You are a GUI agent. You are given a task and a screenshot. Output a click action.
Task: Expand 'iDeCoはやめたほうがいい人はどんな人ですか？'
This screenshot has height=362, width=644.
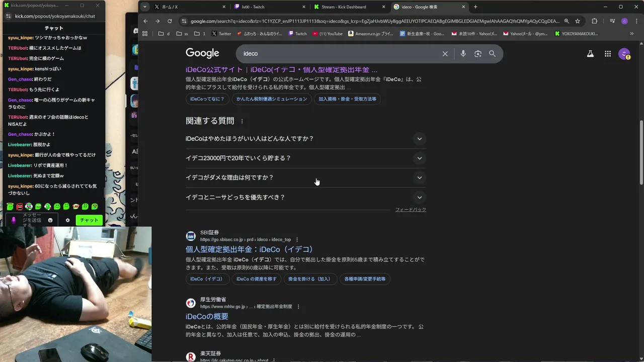coord(306,139)
